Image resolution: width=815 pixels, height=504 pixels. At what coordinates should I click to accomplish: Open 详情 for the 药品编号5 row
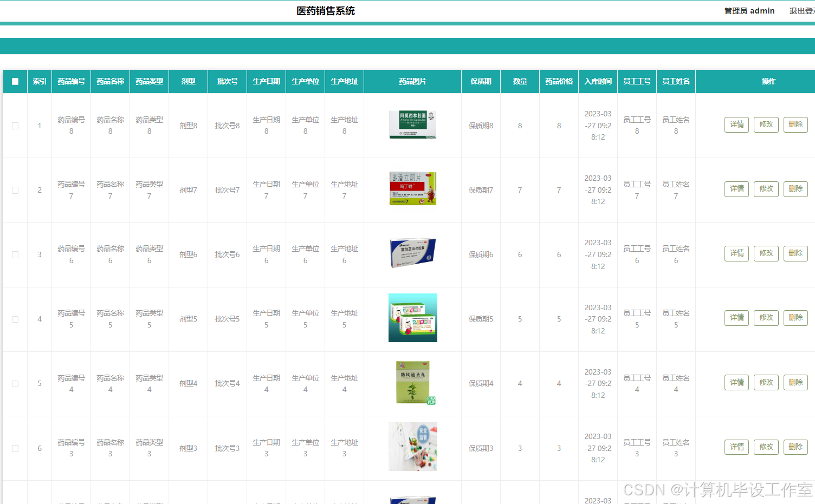(x=736, y=318)
